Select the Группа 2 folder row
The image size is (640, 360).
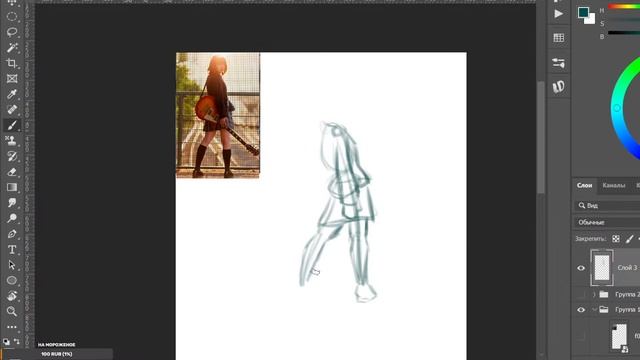[606, 294]
